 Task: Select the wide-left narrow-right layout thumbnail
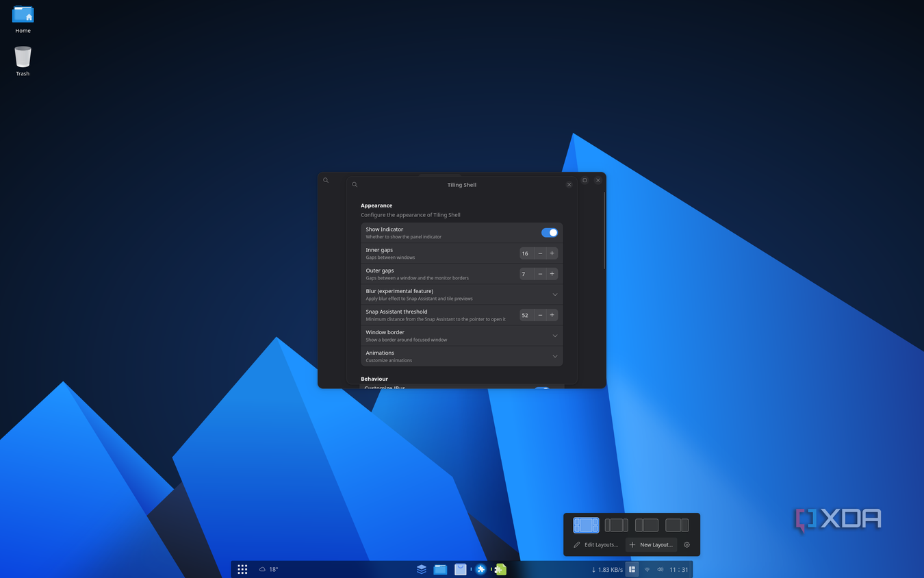pos(677,525)
